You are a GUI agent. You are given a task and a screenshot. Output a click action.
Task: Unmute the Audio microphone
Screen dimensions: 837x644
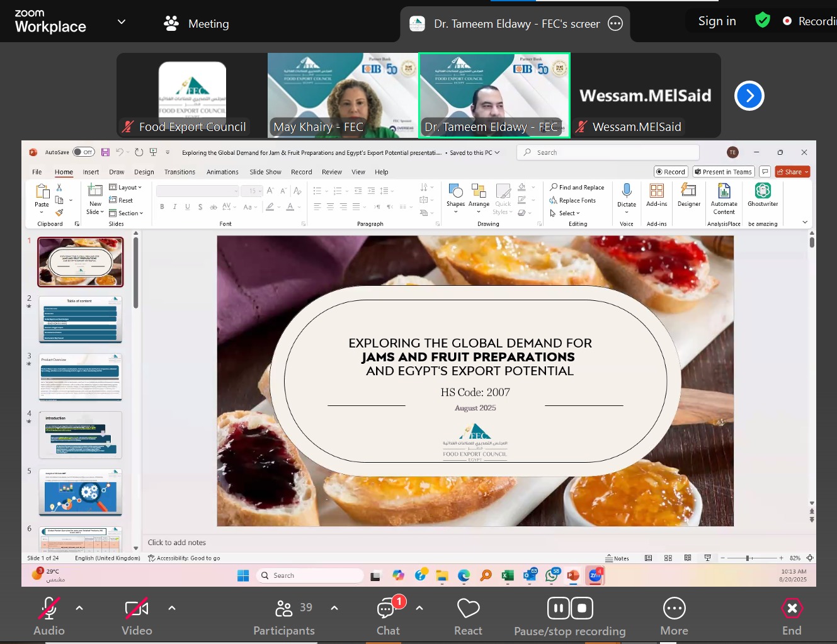coord(49,617)
